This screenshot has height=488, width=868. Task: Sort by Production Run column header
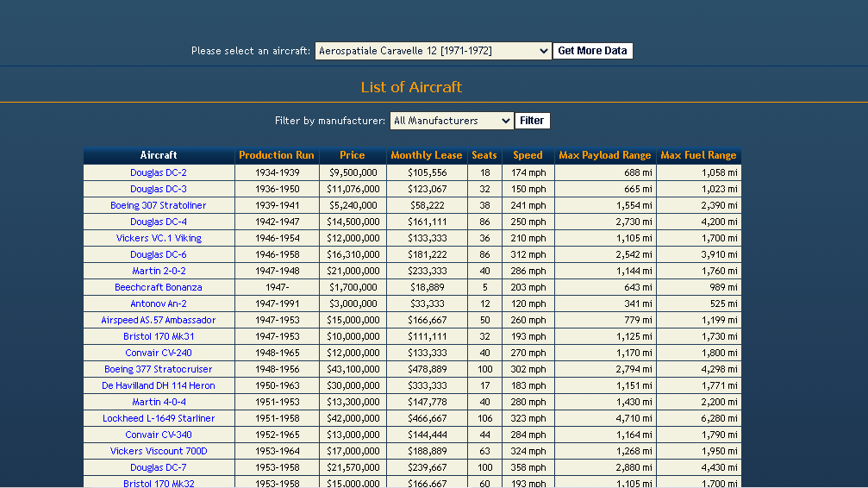click(x=276, y=156)
